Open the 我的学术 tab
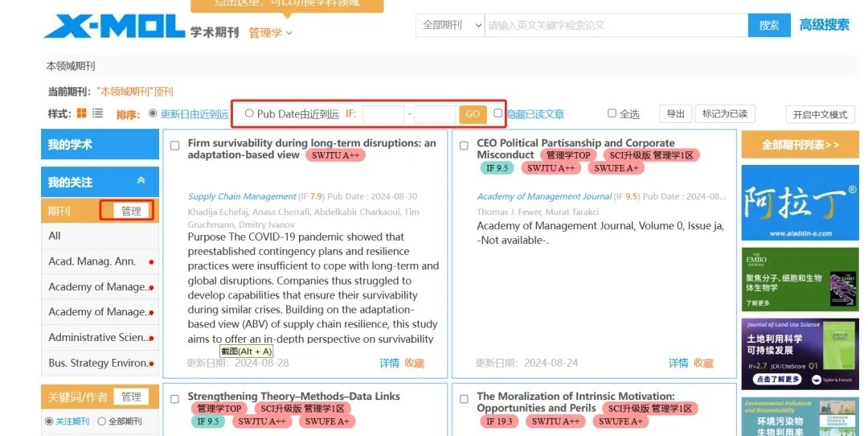 click(100, 145)
